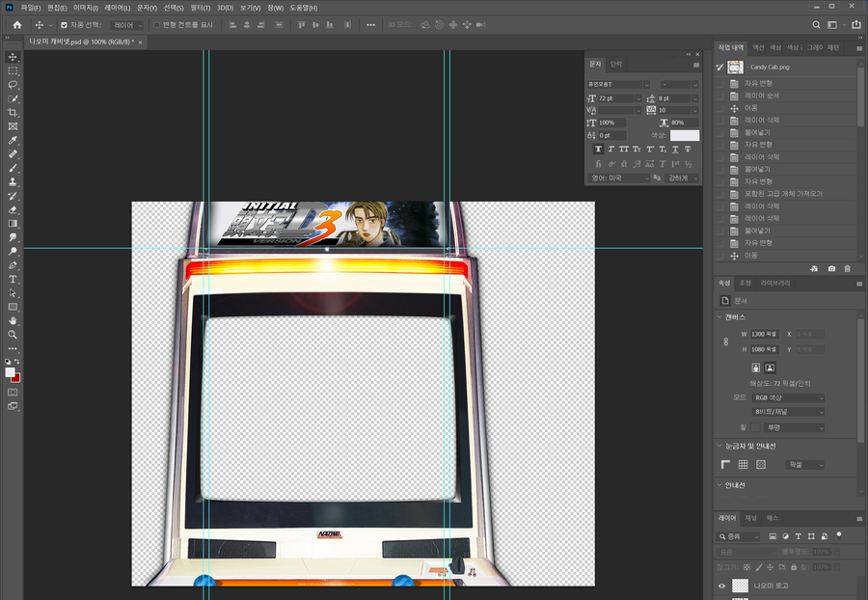The height and width of the screenshot is (600, 868).
Task: Enable 변형 컨트롤 표시 checkbox
Action: pos(156,25)
